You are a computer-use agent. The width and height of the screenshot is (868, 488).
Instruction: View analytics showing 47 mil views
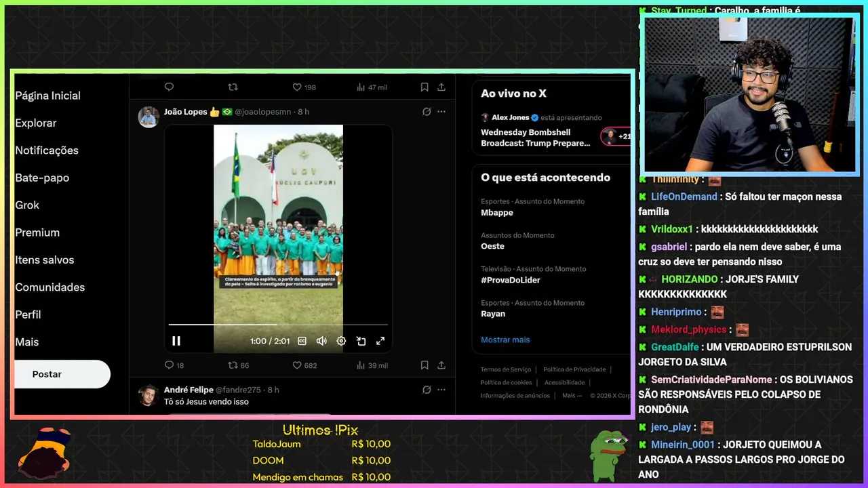tap(372, 87)
